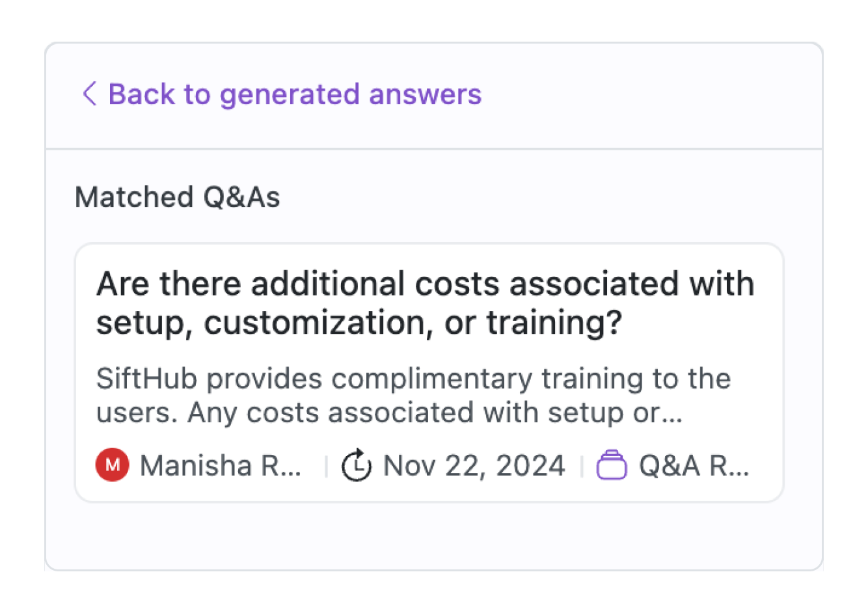Click the ellipsis ending the answer preview
The height and width of the screenshot is (613, 868).
[673, 414]
